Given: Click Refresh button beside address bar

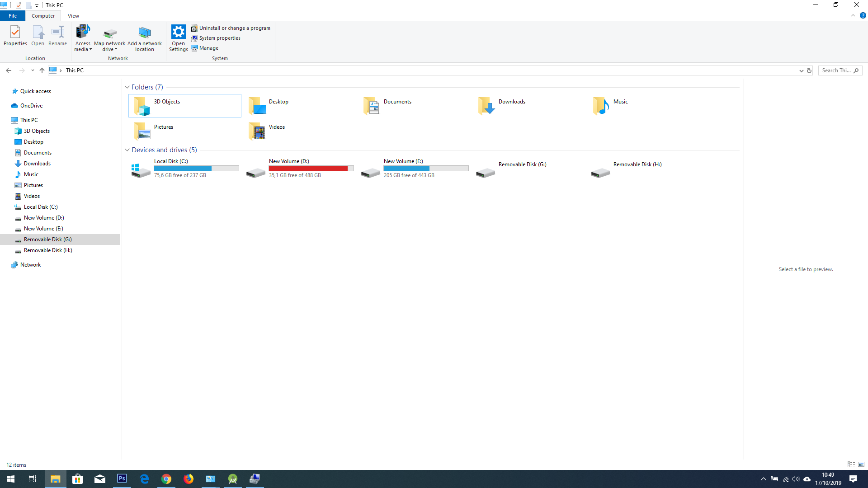Looking at the screenshot, I should click(x=809, y=70).
